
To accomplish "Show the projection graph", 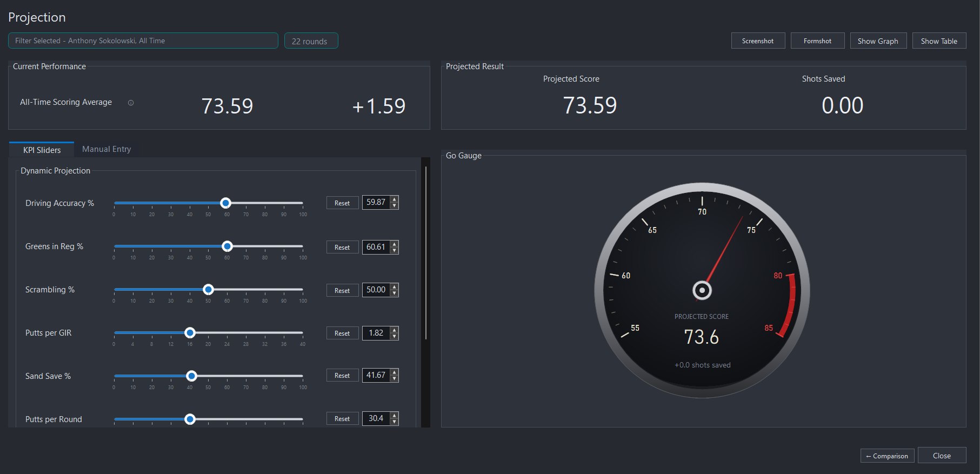I will click(x=878, y=41).
